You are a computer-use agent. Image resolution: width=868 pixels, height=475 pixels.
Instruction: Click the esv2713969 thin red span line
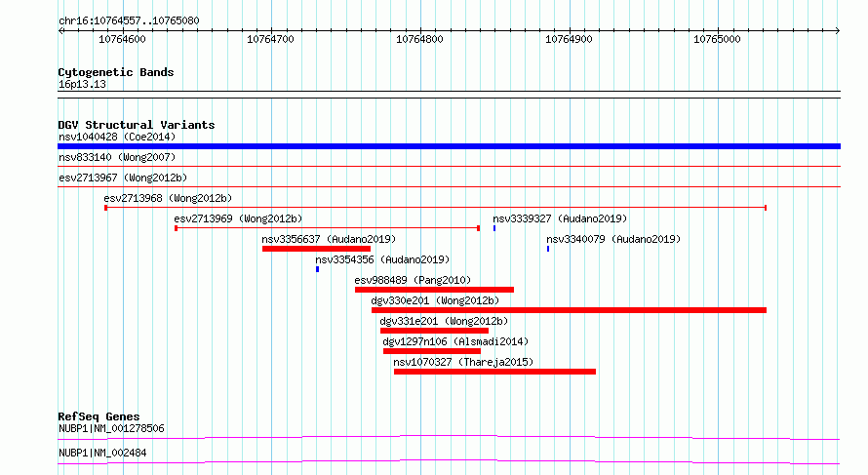pos(327,228)
